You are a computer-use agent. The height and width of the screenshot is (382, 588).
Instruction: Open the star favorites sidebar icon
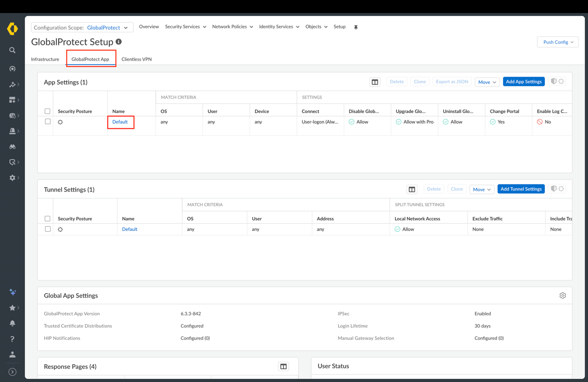click(x=12, y=308)
